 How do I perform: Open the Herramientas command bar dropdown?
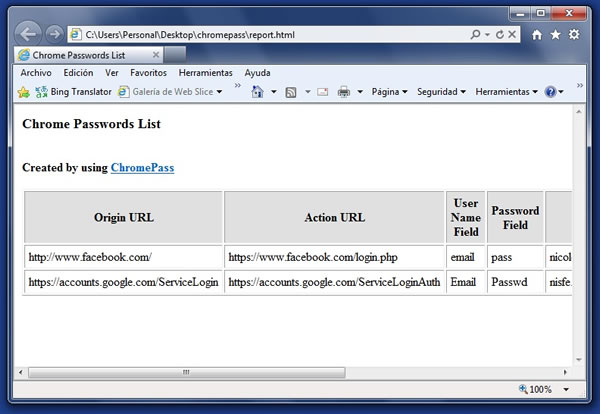click(506, 92)
